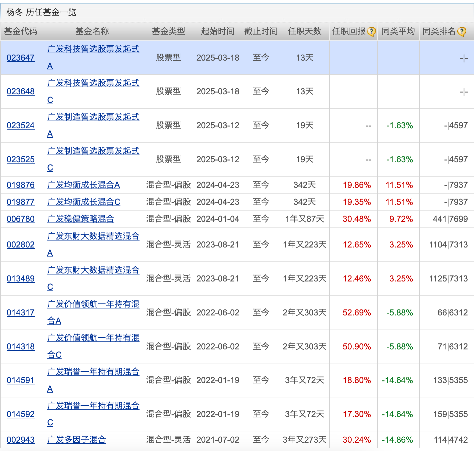Open 广发制造智选股票发起式C fund name link
The image size is (476, 451).
coord(93,159)
